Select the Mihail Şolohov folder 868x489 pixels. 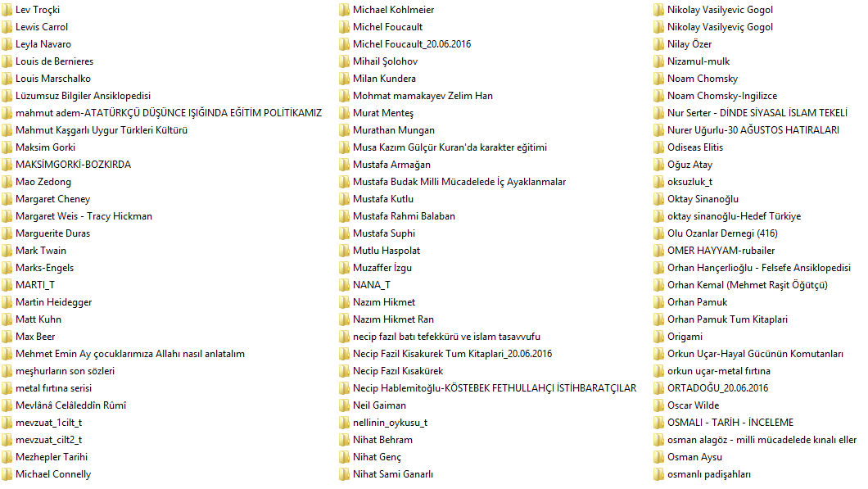click(386, 61)
